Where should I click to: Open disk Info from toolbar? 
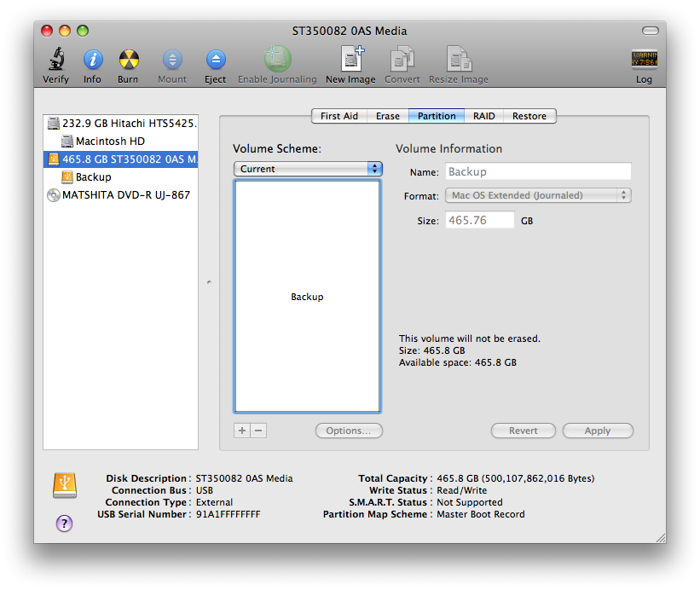click(92, 61)
